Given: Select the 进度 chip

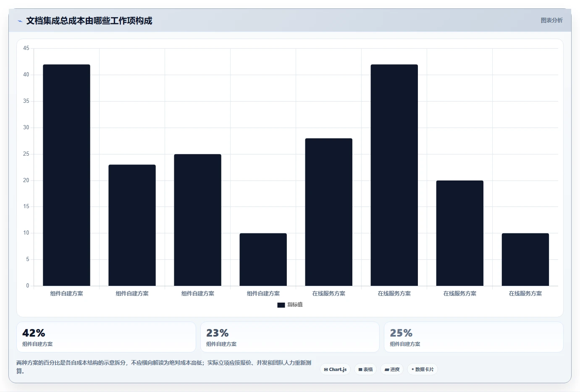Looking at the screenshot, I should (392, 369).
